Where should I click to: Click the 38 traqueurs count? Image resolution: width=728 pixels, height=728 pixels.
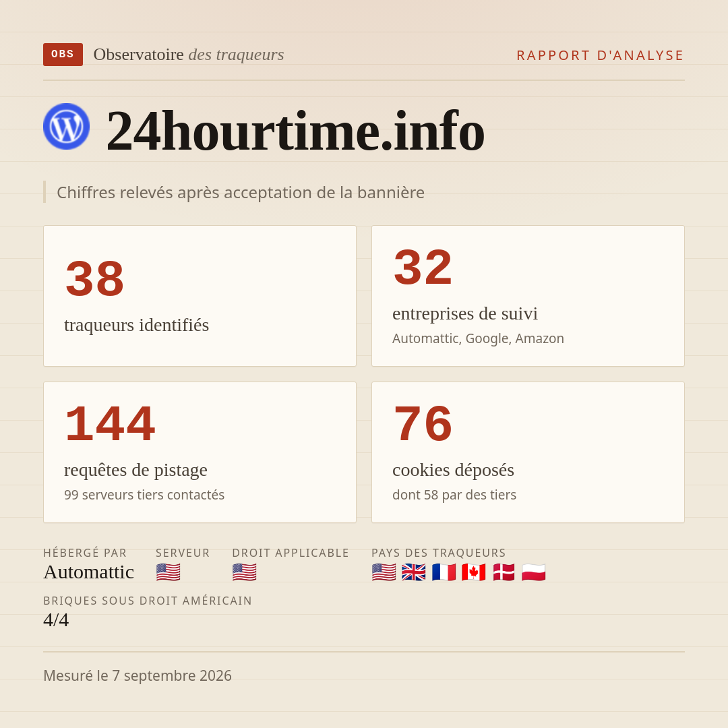tap(95, 278)
